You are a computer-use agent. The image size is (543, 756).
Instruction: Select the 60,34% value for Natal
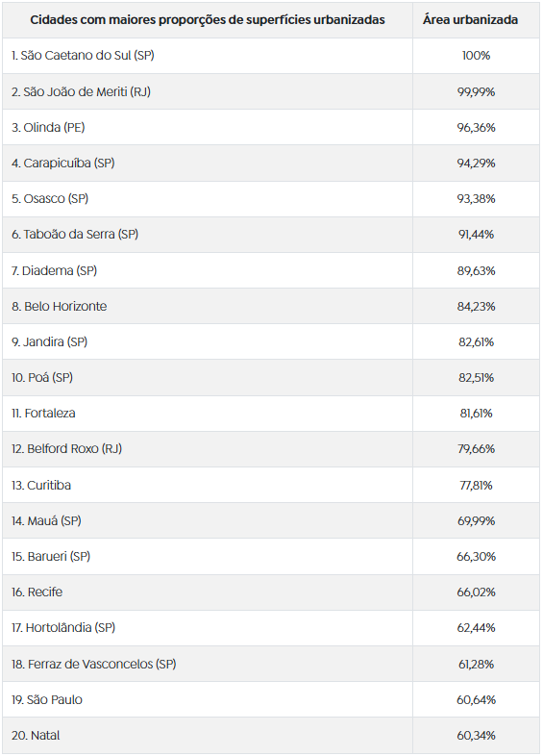coord(476,735)
